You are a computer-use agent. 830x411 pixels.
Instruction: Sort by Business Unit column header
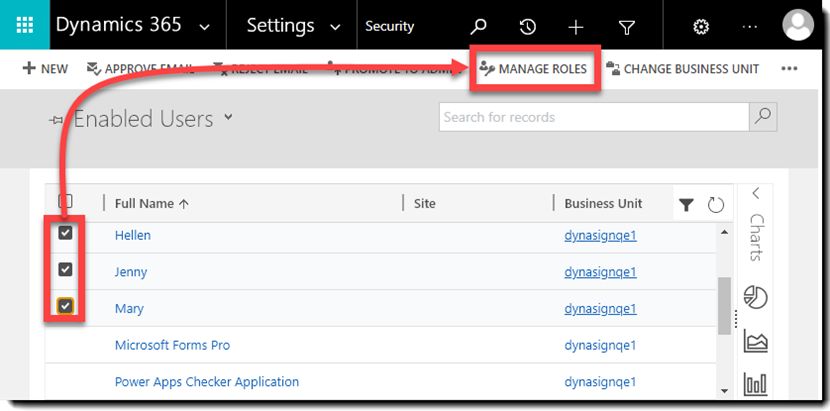603,204
